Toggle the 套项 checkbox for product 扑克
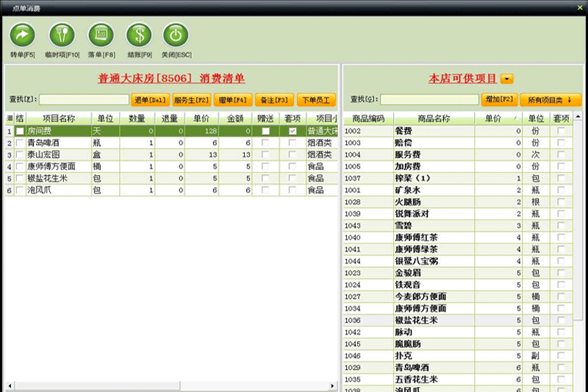This screenshot has height=392, width=588. click(561, 356)
